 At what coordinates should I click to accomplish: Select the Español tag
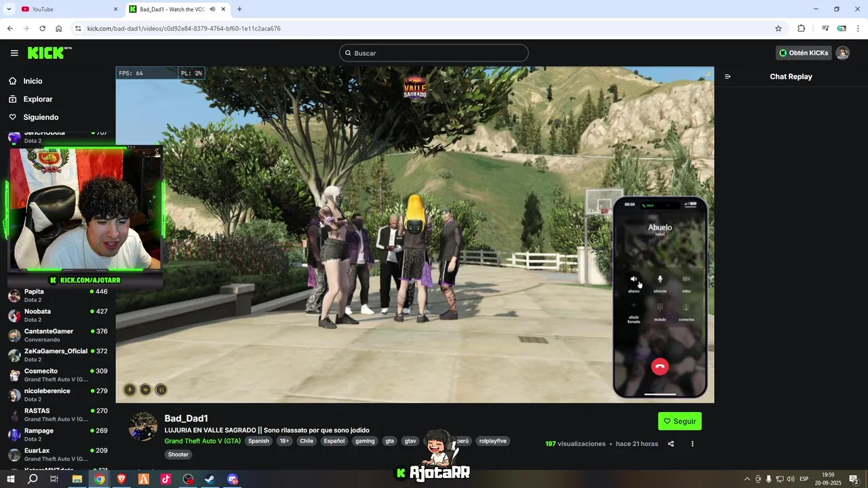point(334,441)
